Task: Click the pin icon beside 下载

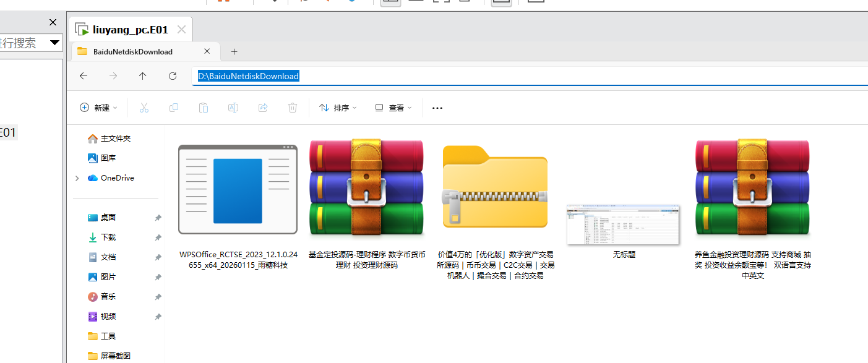Action: click(158, 237)
